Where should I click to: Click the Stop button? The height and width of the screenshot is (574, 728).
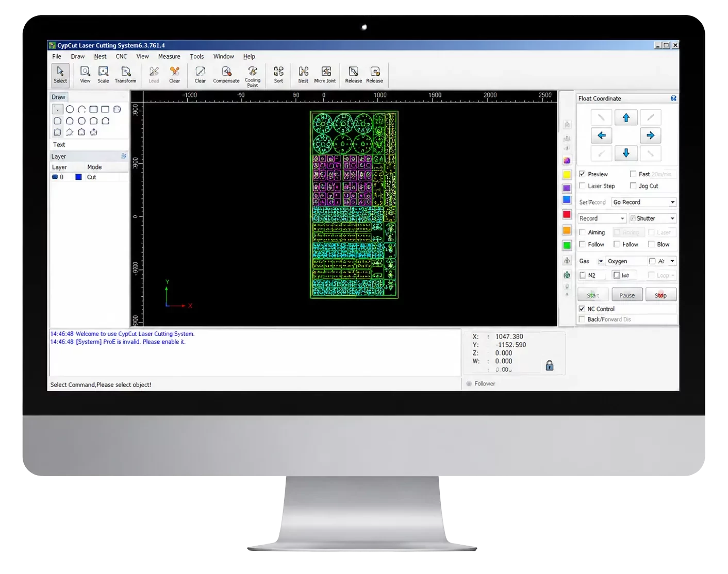coord(660,295)
